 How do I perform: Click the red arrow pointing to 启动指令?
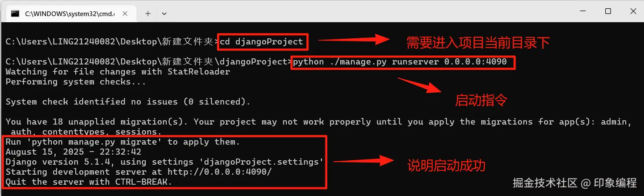[x=420, y=86]
